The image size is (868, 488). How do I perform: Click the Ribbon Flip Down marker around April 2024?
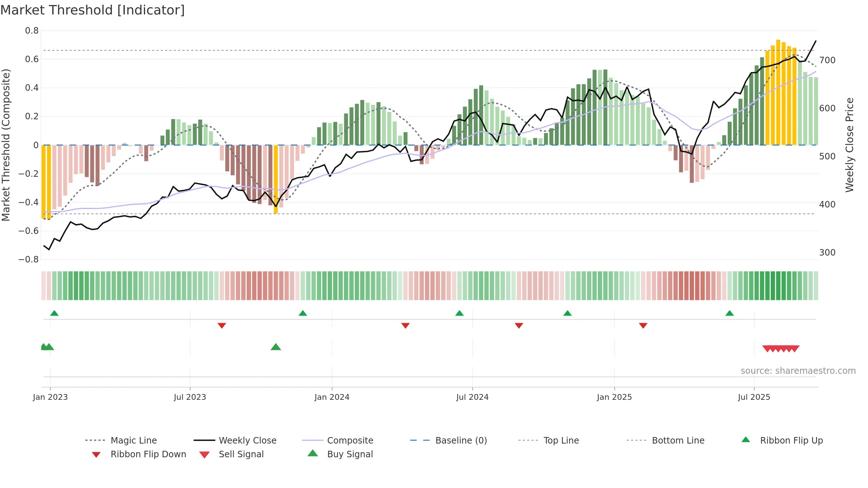tap(405, 326)
